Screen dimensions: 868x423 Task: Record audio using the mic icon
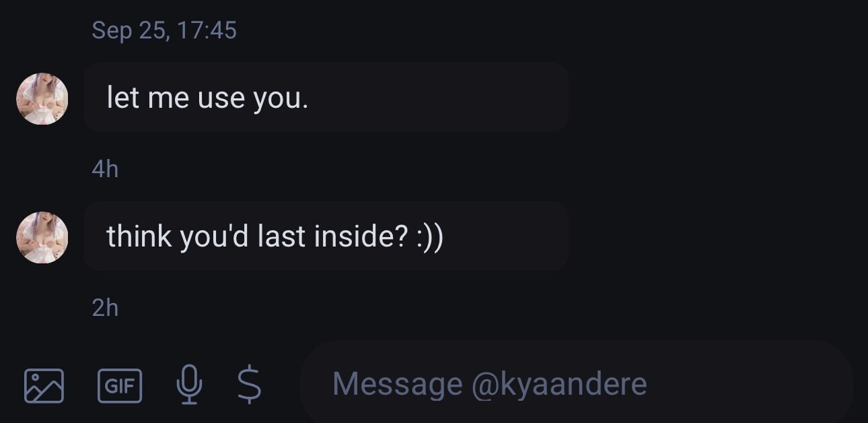[189, 385]
